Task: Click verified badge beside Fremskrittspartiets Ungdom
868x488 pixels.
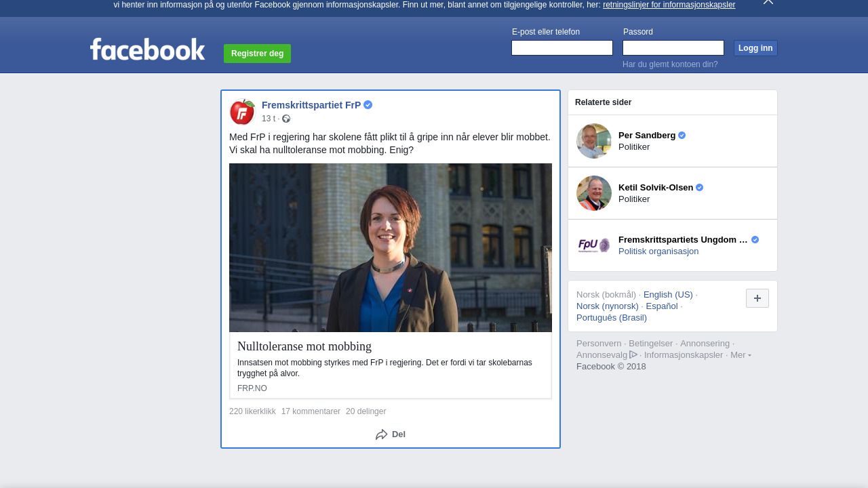Action: click(x=755, y=240)
